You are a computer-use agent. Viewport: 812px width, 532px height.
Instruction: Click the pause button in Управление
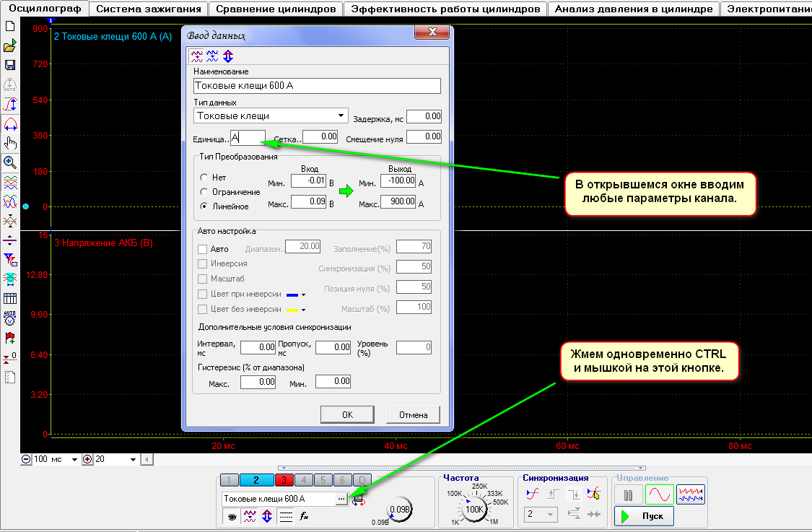pyautogui.click(x=629, y=495)
